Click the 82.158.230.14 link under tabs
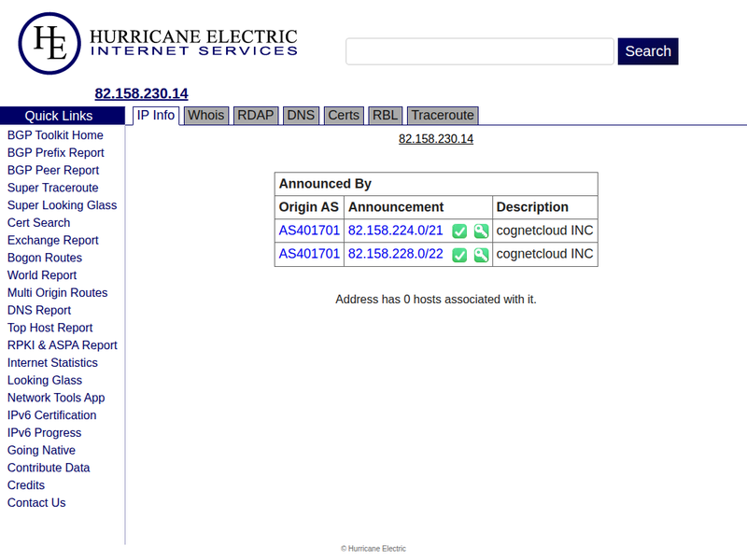This screenshot has width=747, height=560. tap(436, 139)
